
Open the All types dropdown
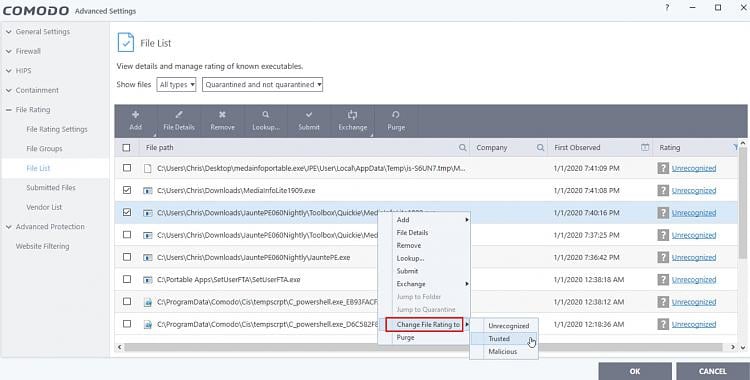[176, 85]
